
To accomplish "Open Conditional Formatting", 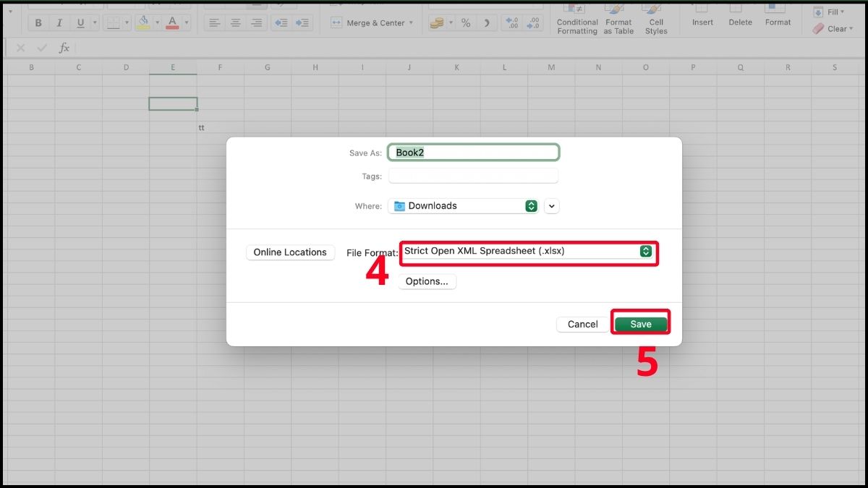I will (577, 19).
